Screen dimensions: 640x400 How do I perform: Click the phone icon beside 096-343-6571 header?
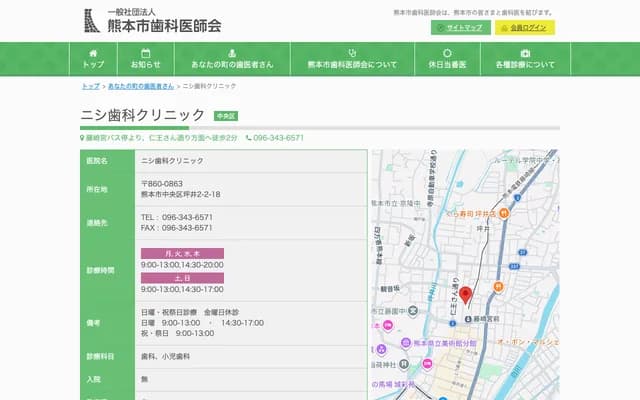point(249,138)
